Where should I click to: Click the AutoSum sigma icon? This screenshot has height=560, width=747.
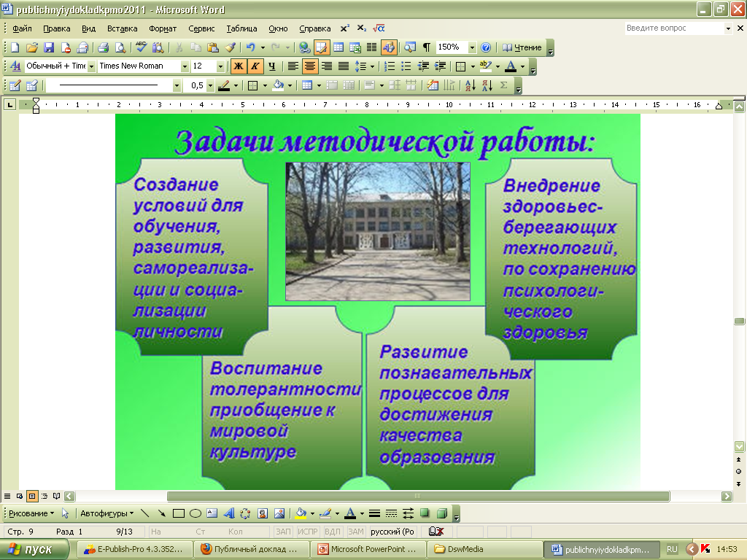[503, 86]
